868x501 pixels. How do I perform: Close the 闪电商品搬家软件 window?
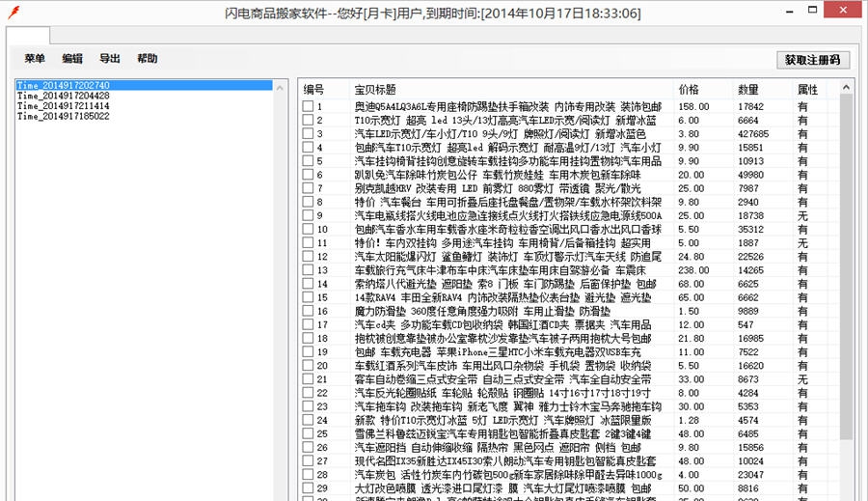click(x=843, y=10)
